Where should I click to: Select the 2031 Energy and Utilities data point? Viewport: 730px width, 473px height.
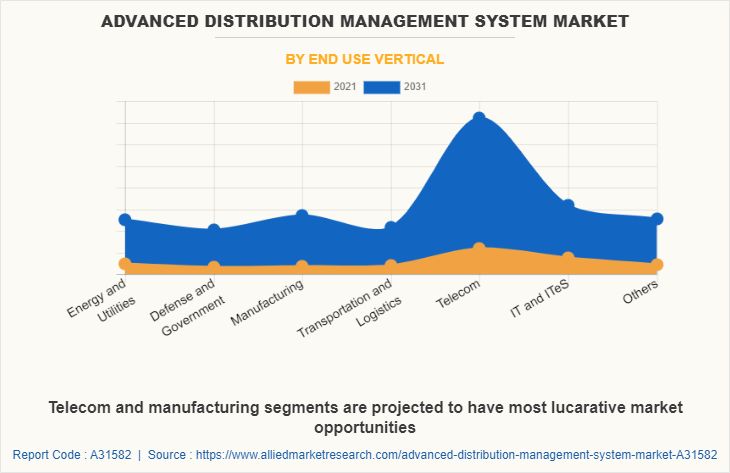125,219
